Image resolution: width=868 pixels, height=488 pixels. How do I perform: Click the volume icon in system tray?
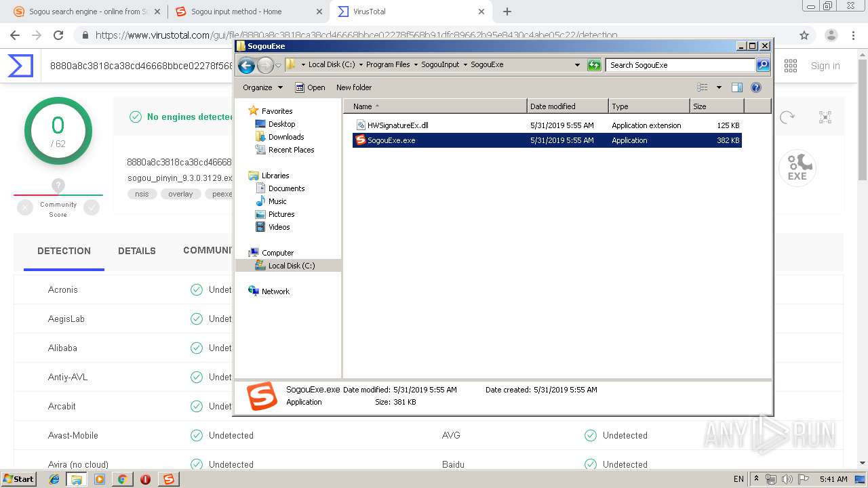coord(787,479)
